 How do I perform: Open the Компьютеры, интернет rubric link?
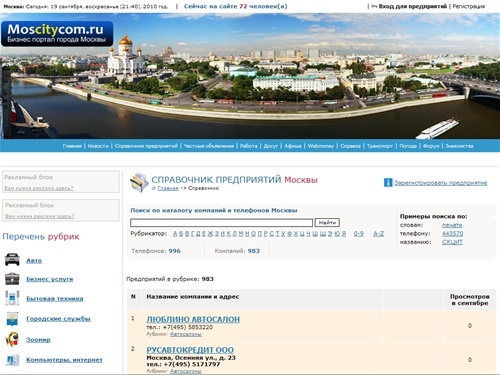pos(64,360)
